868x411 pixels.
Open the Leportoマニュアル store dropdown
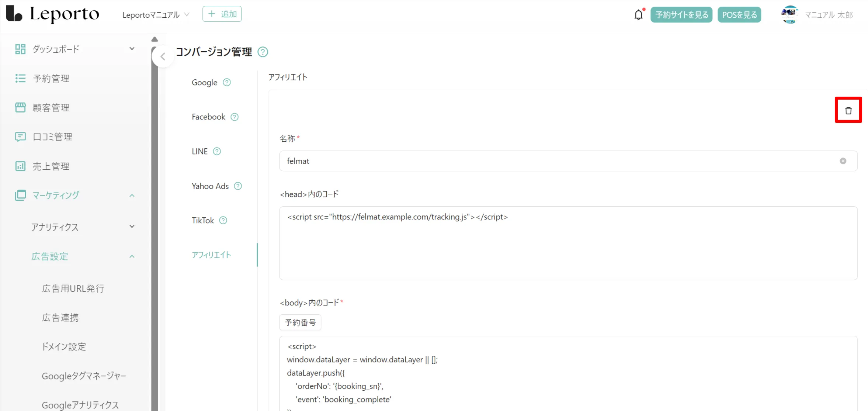[x=156, y=15]
